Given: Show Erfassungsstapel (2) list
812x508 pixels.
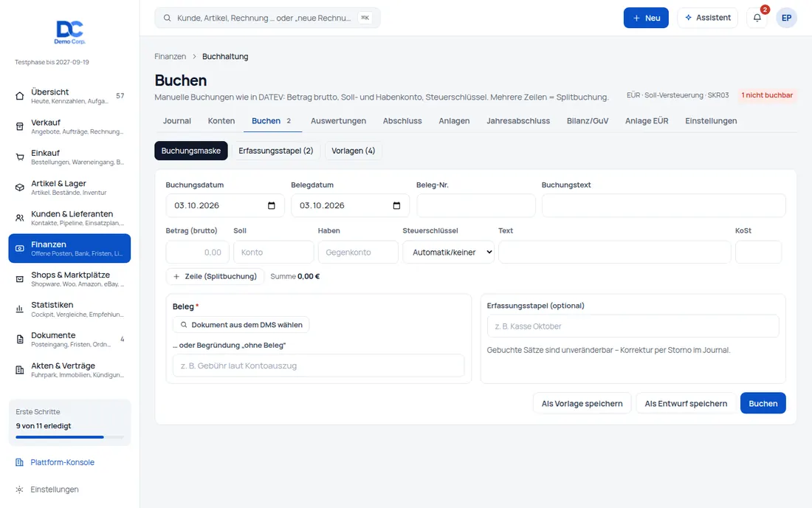Looking at the screenshot, I should point(276,151).
